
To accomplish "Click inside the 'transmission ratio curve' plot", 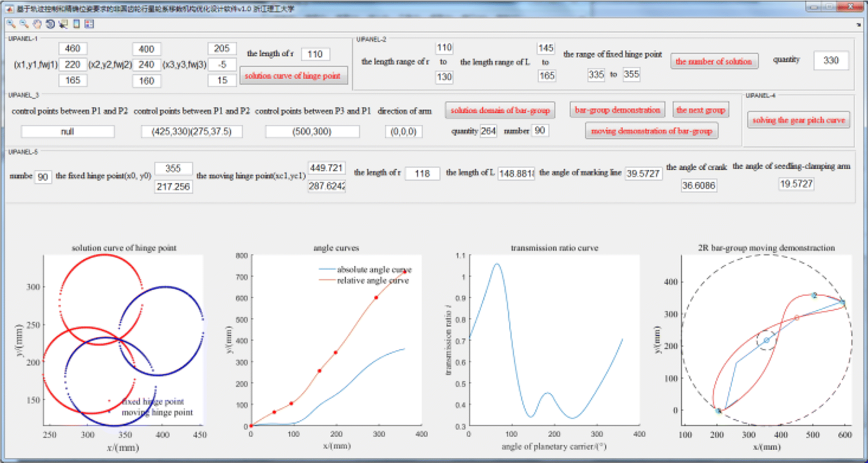I will click(555, 340).
